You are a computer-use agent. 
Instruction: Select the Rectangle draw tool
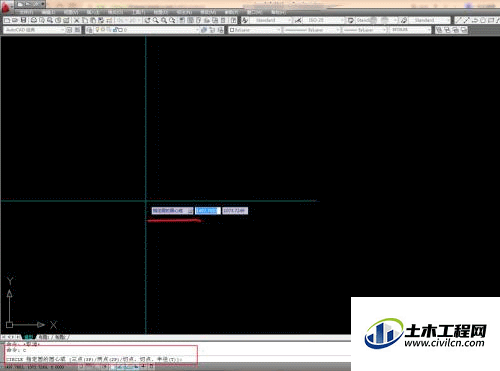[491, 20]
